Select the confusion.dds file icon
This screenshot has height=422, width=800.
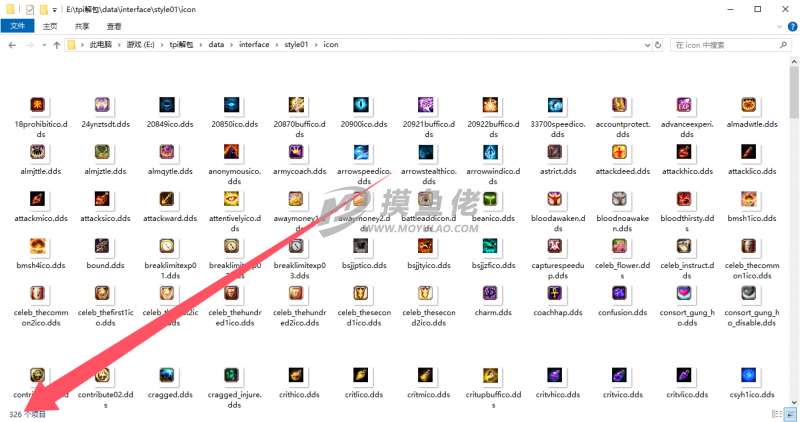pyautogui.click(x=619, y=293)
